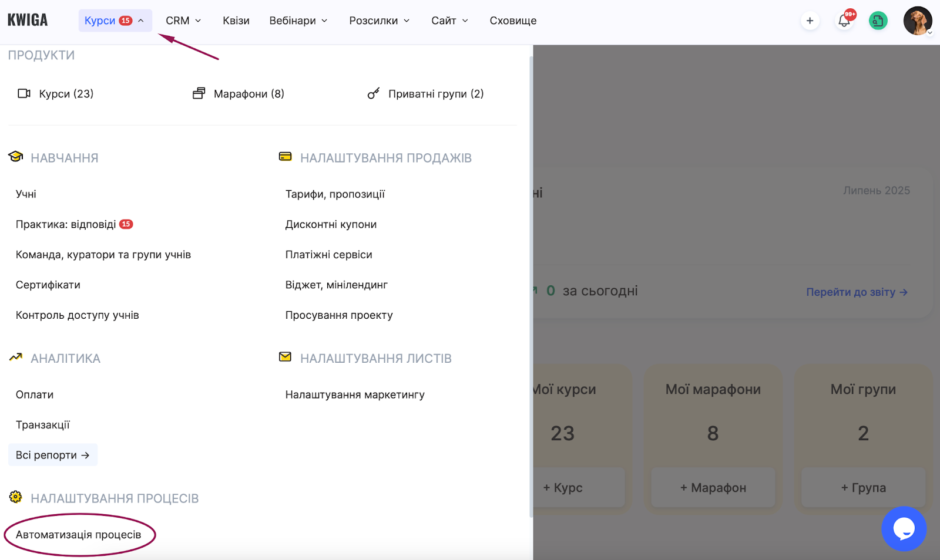Expand the Вебінари dropdown
Image resolution: width=940 pixels, height=560 pixels.
tap(298, 21)
